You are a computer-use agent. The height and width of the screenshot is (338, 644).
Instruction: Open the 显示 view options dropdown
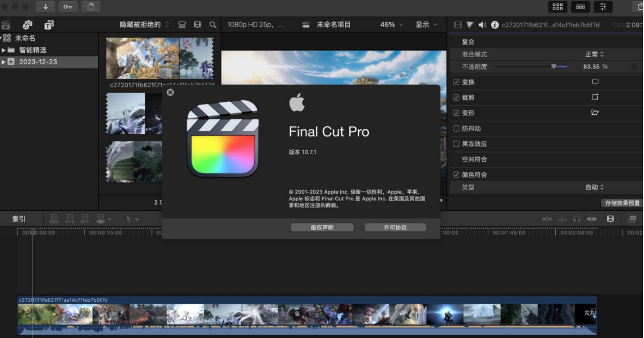(426, 24)
